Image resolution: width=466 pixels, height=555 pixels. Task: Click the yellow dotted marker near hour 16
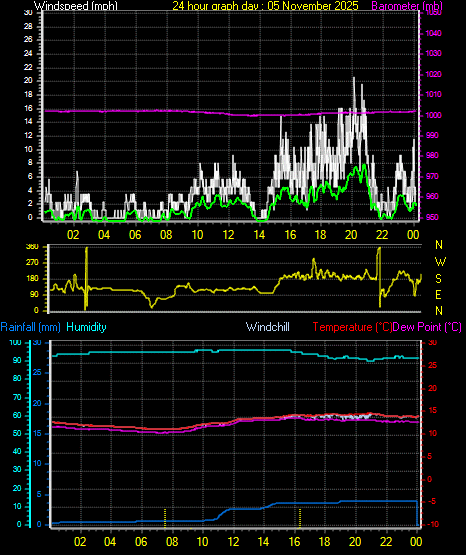pyautogui.click(x=300, y=518)
